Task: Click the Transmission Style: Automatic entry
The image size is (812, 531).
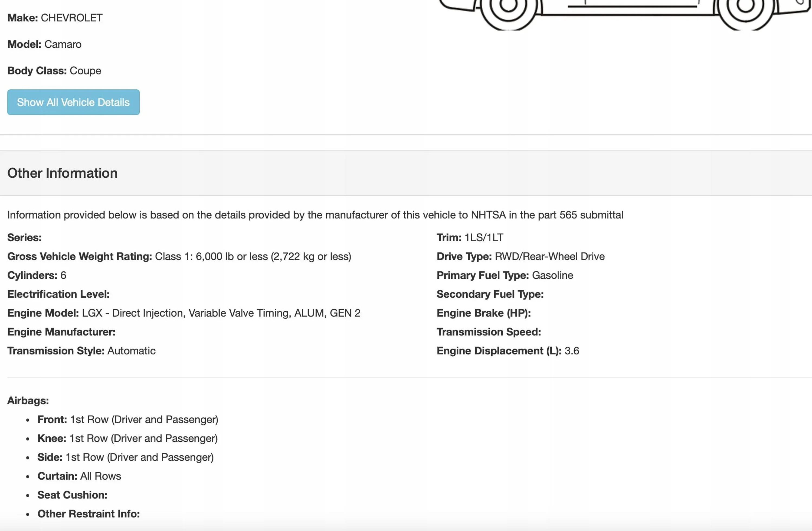Action: [x=81, y=351]
